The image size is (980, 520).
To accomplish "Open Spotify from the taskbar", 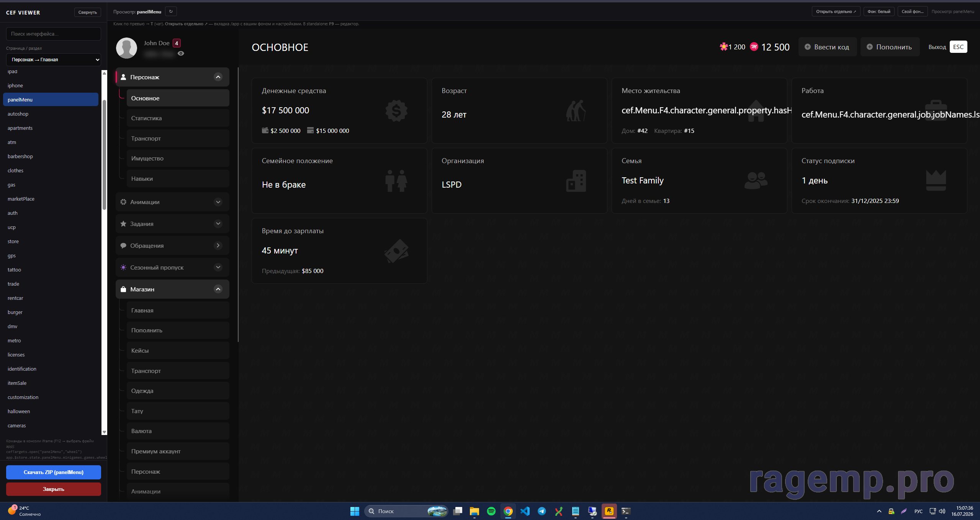I will click(491, 511).
